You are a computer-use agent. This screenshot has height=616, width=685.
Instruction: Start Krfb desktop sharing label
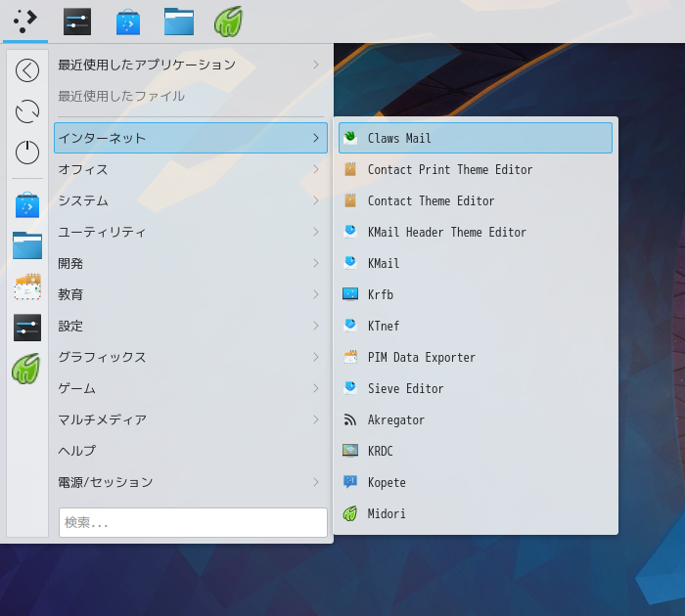[x=381, y=294]
